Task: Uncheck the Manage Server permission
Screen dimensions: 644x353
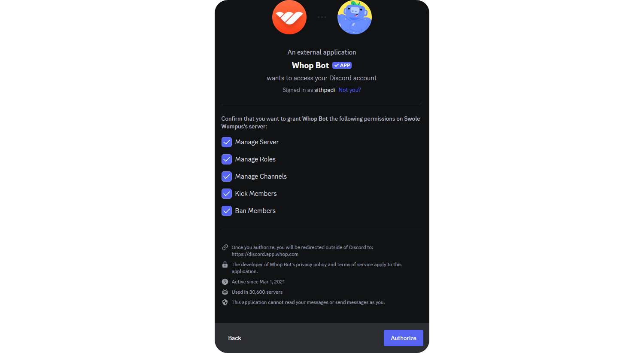Action: 226,142
